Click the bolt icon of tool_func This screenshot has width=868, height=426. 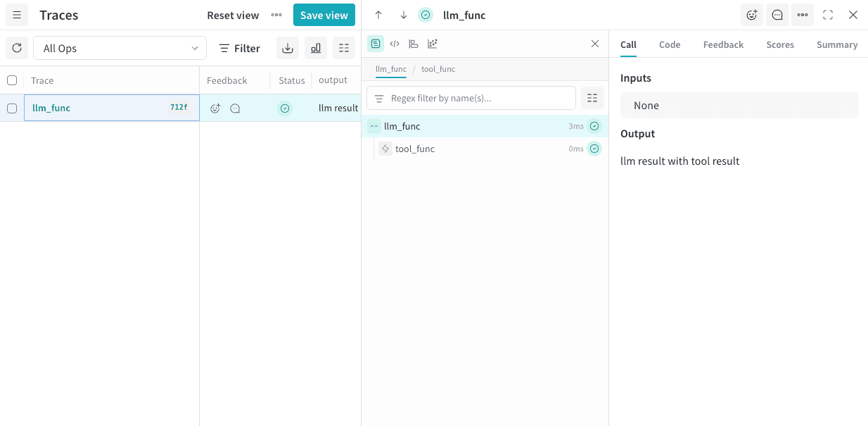pyautogui.click(x=385, y=149)
